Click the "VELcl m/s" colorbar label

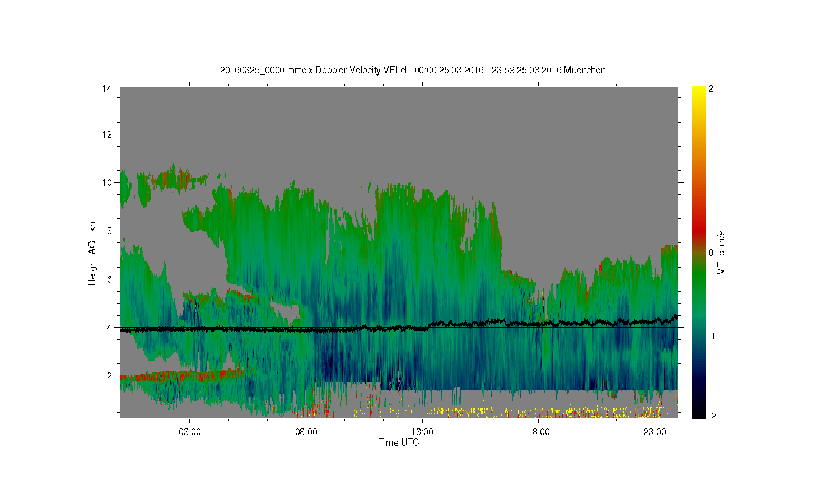[721, 253]
